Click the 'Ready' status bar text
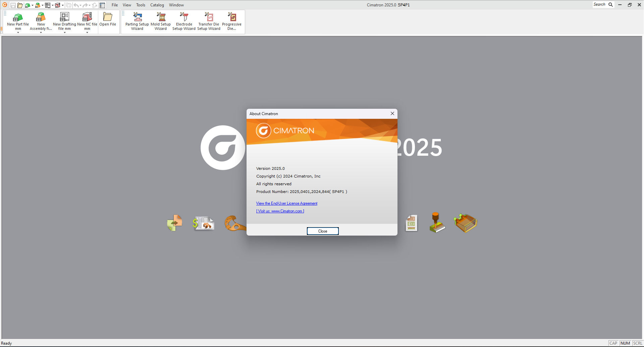 6,343
